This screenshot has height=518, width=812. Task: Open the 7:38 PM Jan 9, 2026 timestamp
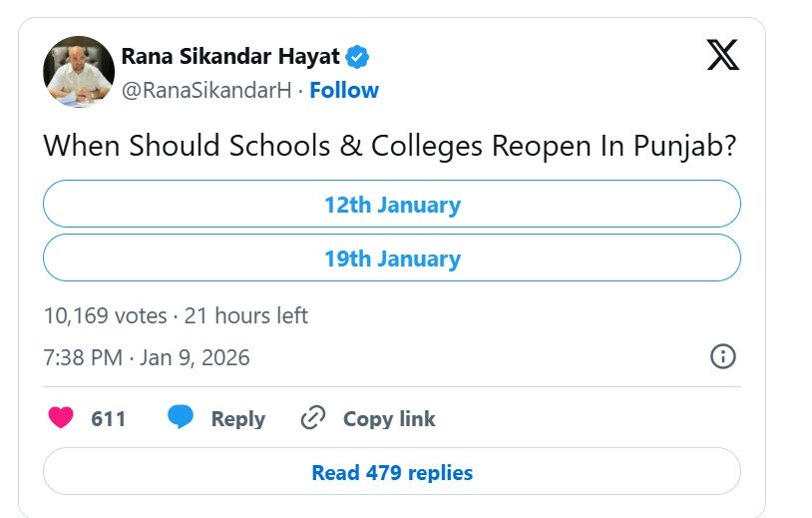point(147,357)
